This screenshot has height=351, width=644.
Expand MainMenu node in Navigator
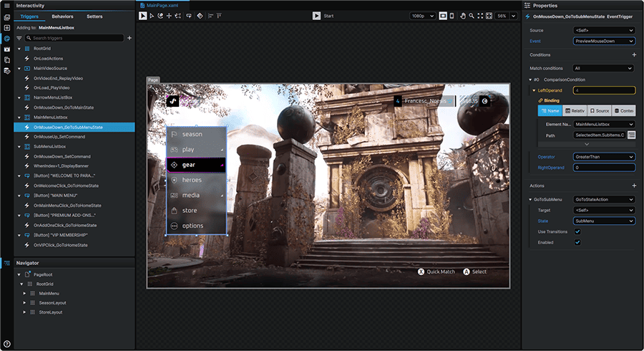(x=24, y=294)
